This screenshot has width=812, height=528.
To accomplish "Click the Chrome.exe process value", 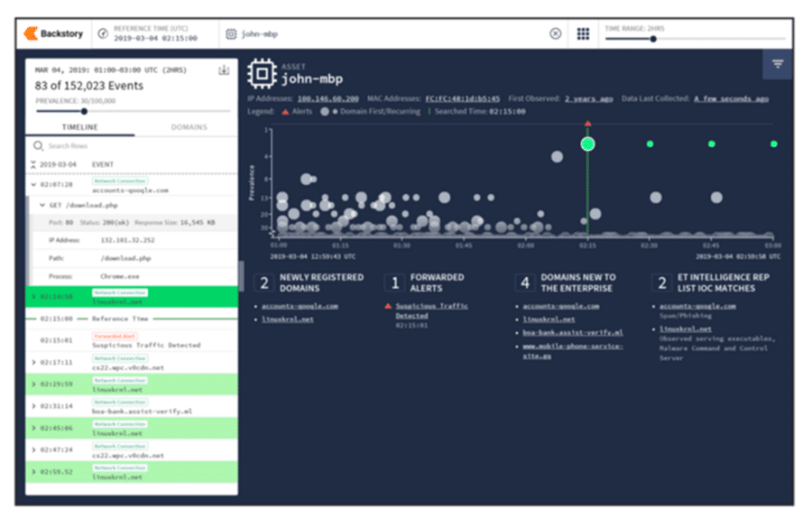I will 120,276.
